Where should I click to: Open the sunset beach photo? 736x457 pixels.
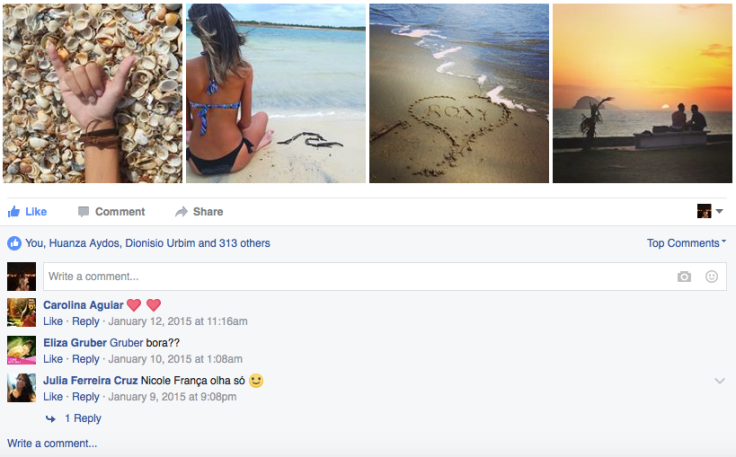(x=642, y=93)
